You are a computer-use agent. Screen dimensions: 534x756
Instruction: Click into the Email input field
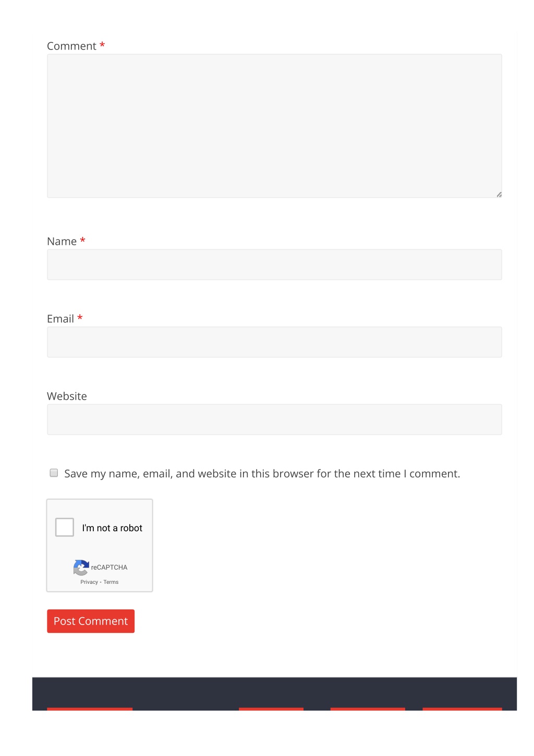274,342
